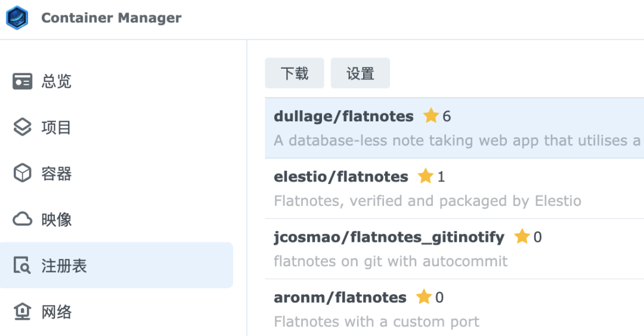The width and height of the screenshot is (644, 336).
Task: Go to the 映像 sidebar section
Action: 56,220
